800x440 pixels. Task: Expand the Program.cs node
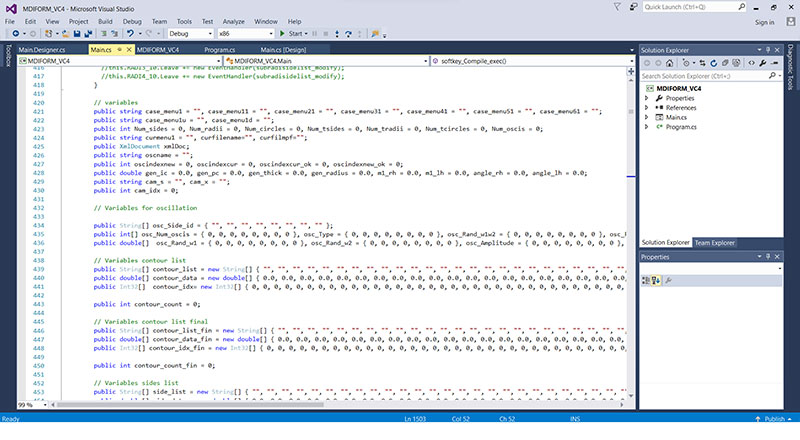point(647,127)
